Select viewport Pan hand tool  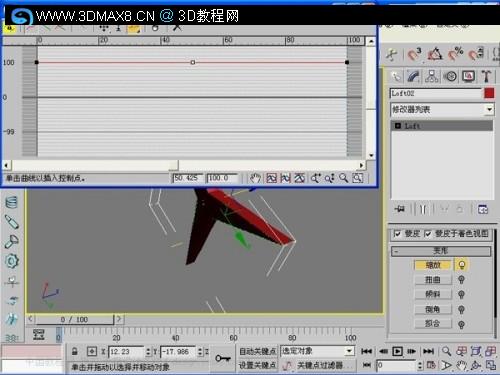coord(461,366)
